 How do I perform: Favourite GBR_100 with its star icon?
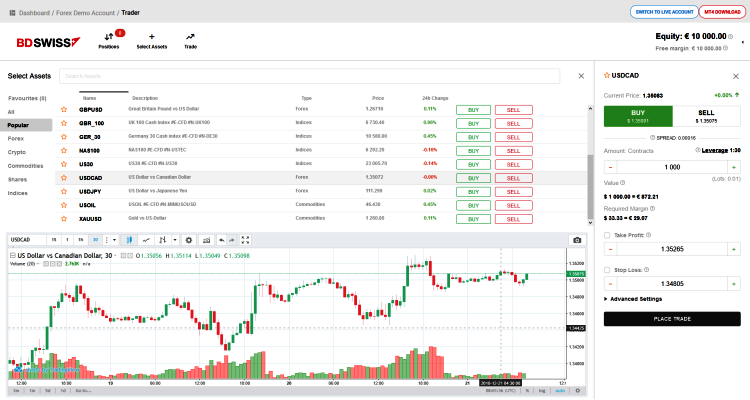click(x=64, y=123)
